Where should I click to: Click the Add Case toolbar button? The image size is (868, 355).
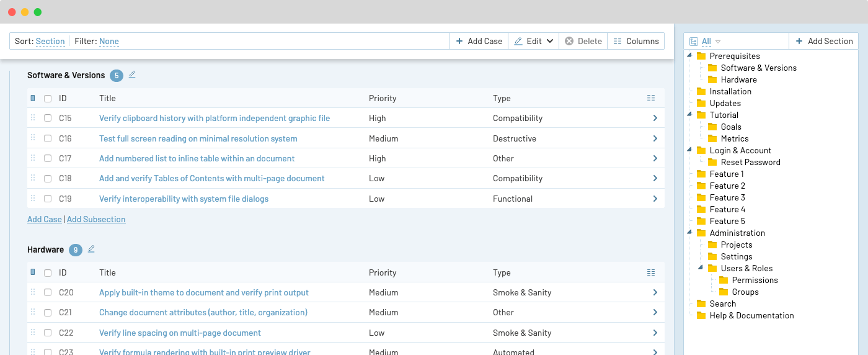(479, 41)
